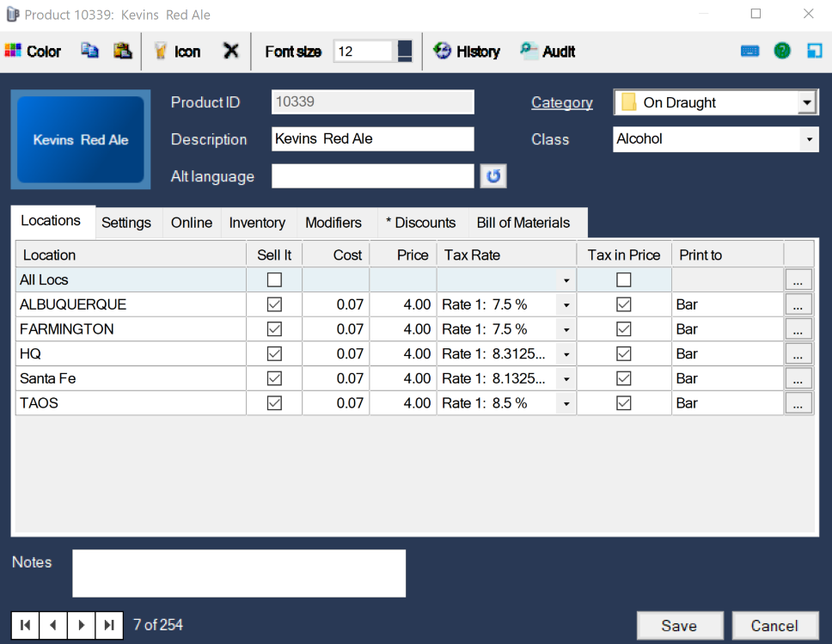Image resolution: width=832 pixels, height=644 pixels.
Task: Open the Audit log
Action: [x=548, y=52]
